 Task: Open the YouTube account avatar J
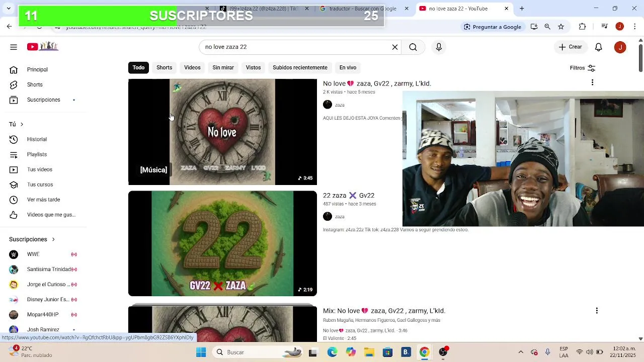[620, 47]
